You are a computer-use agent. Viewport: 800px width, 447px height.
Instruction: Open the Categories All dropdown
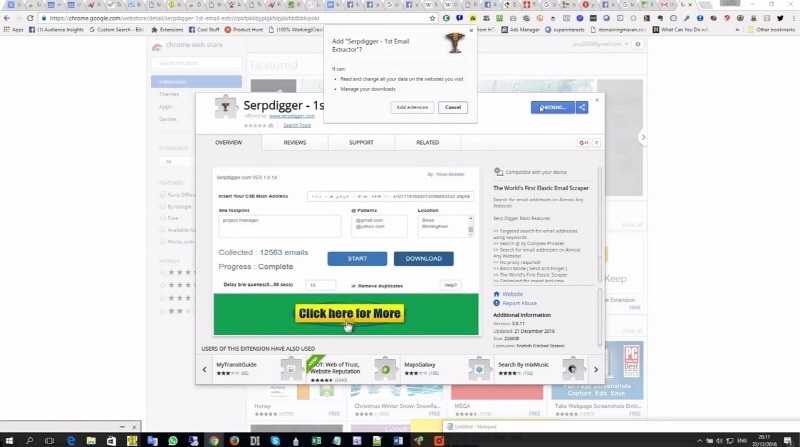(x=176, y=161)
